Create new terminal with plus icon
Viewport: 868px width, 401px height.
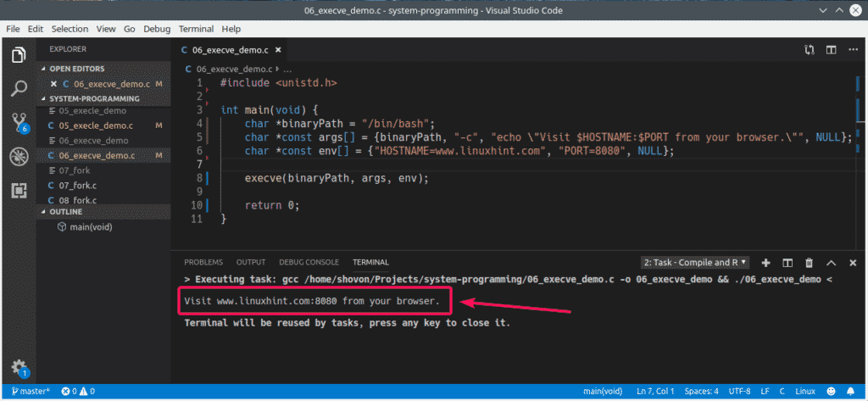point(765,263)
